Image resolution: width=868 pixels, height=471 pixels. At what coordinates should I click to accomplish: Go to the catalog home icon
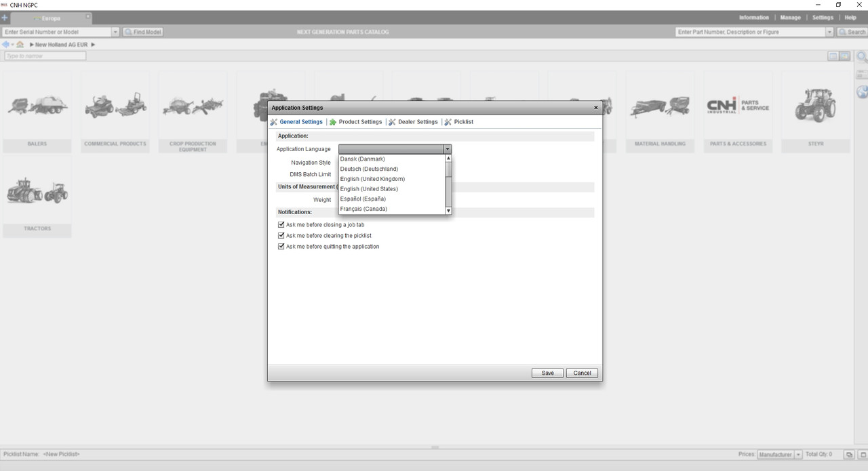tap(20, 45)
